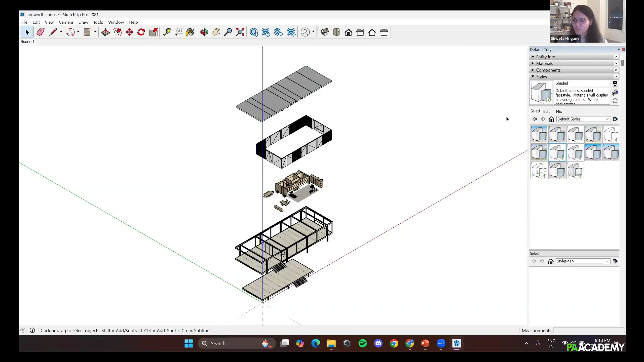Open the File menu
This screenshot has width=644, height=362.
pos(24,22)
